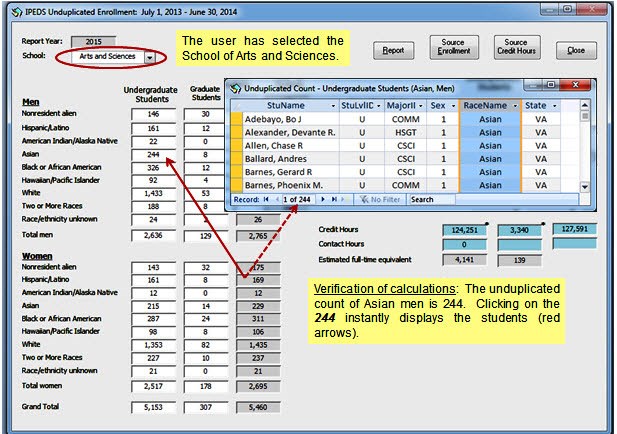
Task: Select the Report Year field 2015
Action: 94,41
